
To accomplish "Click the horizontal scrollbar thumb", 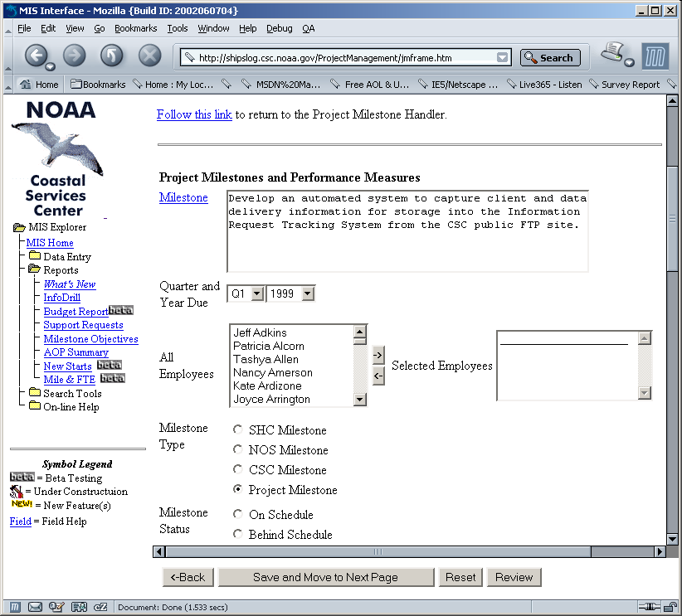I will 378,551.
